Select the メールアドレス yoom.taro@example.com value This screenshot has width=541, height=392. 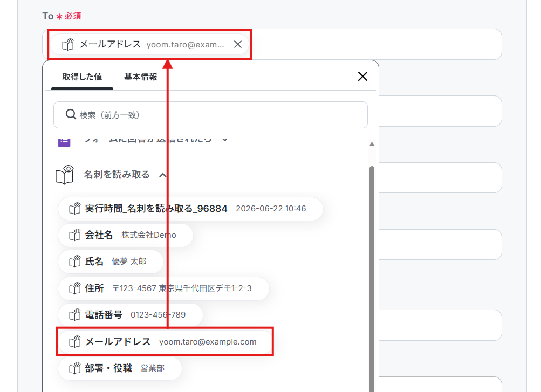pyautogui.click(x=165, y=342)
